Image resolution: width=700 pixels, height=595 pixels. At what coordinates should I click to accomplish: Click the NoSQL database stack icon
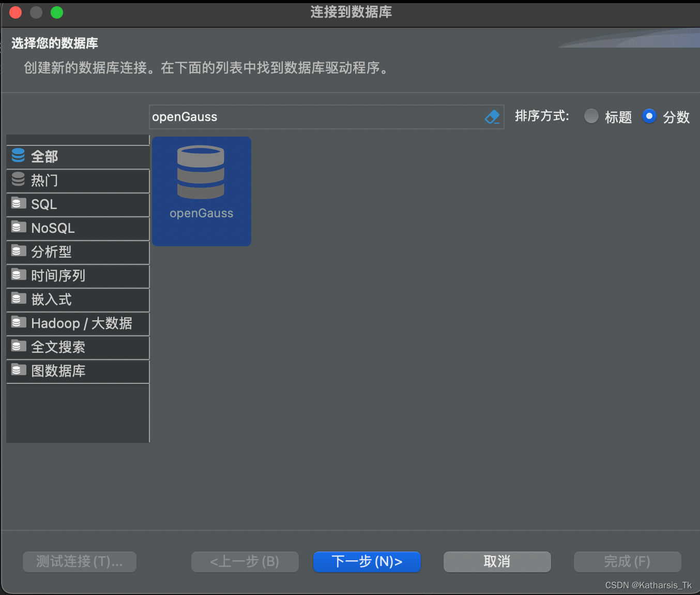point(18,227)
